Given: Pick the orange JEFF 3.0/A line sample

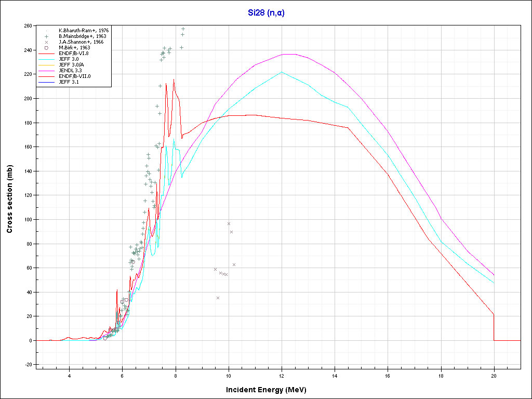Looking at the screenshot, I should click(47, 64).
